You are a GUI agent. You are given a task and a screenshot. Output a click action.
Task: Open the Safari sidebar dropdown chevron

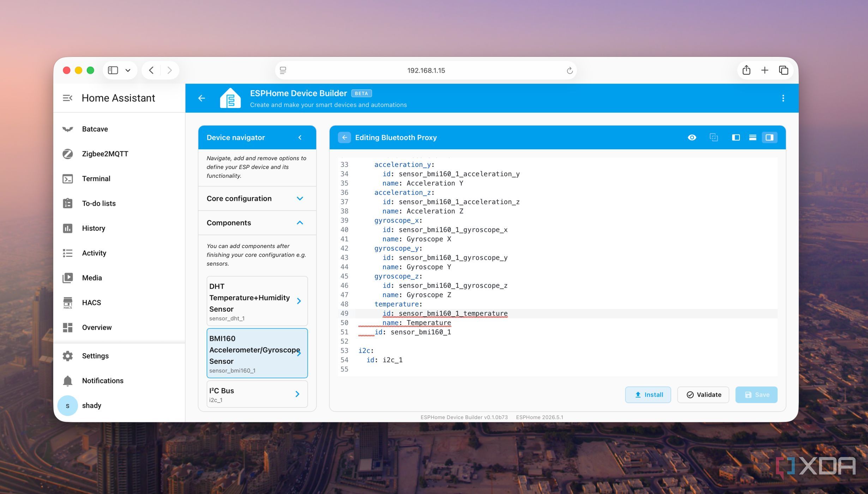(128, 70)
